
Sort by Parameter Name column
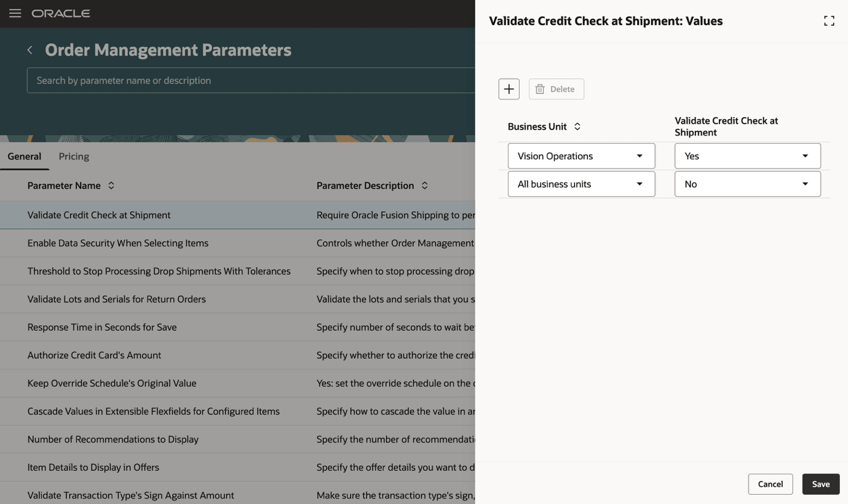[111, 186]
